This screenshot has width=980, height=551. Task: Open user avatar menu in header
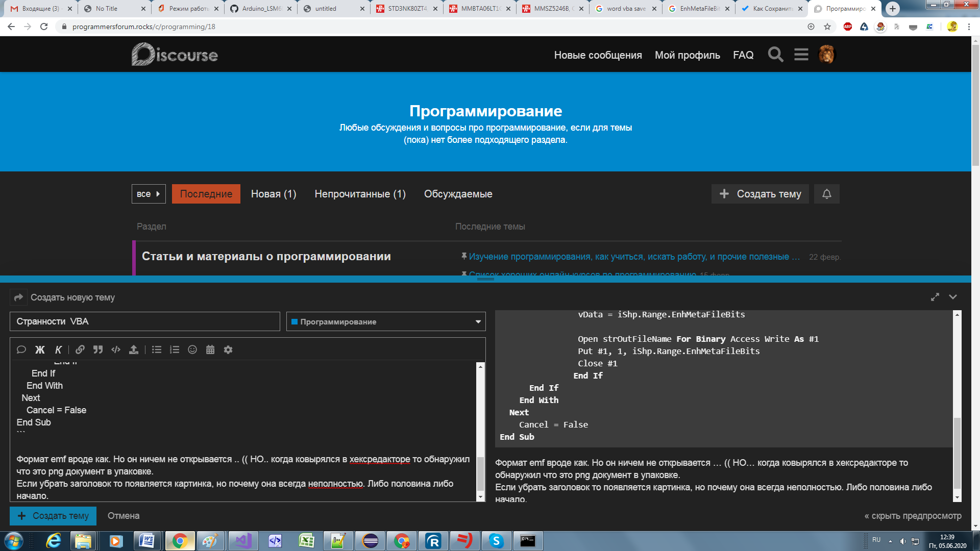[826, 55]
